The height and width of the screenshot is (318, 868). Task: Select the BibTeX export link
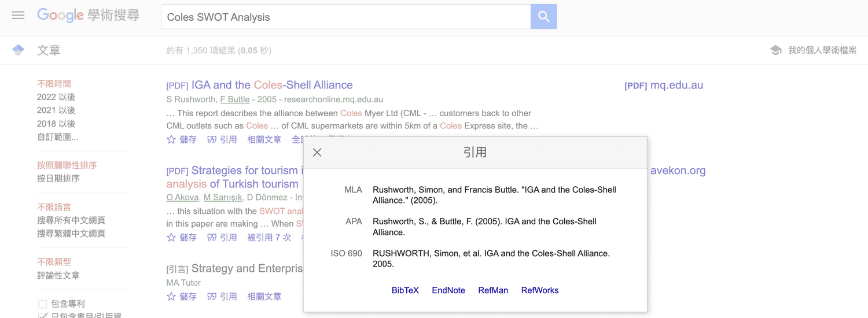pyautogui.click(x=405, y=290)
